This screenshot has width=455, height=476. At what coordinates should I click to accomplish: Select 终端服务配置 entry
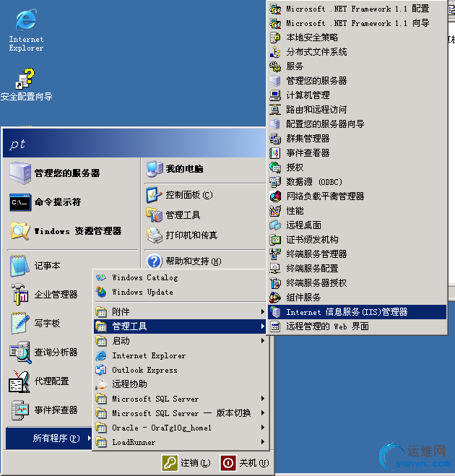pyautogui.click(x=357, y=269)
